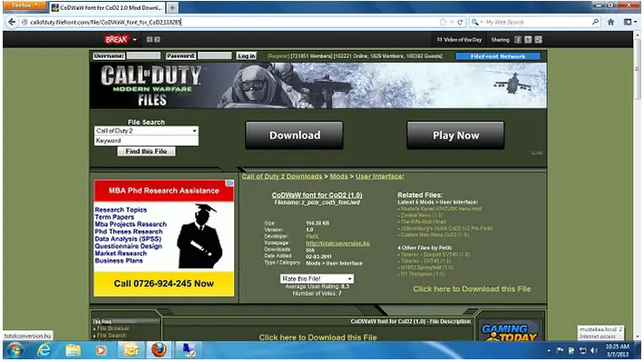Open the clock showing 10:25 AM
The image size is (644, 362).
618,350
